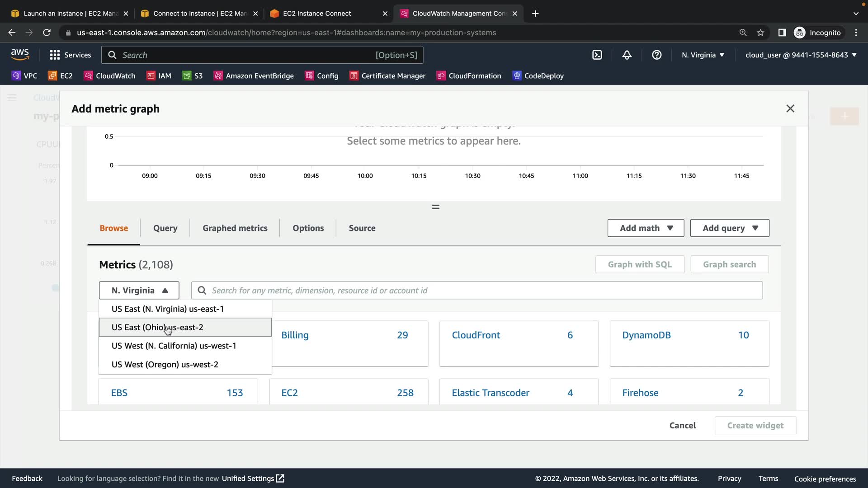
Task: Bookmark this page with the star icon
Action: pos(760,33)
